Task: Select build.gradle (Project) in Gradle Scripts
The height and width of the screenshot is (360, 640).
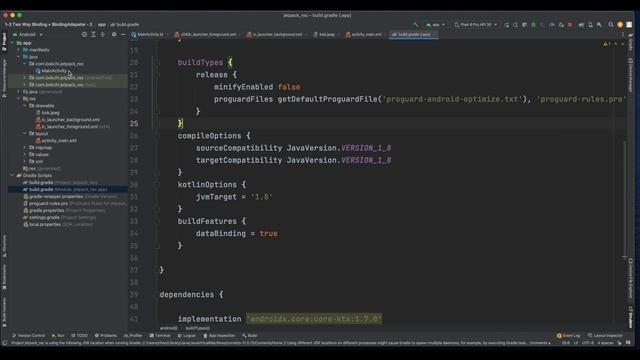Action: coord(60,182)
